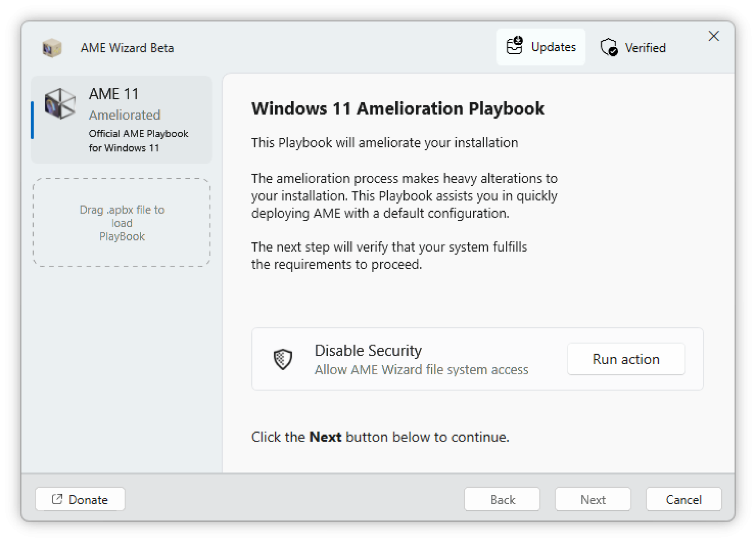Click the Verified shield checkmark icon
Image resolution: width=756 pixels, height=542 pixels.
point(609,47)
